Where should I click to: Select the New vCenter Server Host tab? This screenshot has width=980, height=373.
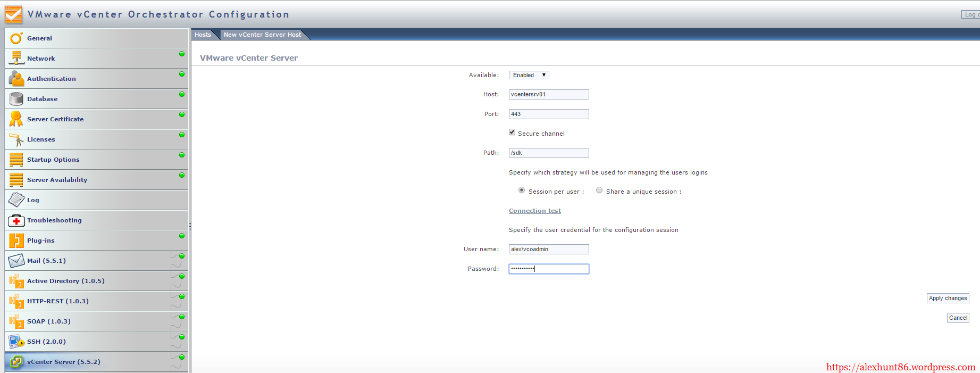[x=262, y=35]
